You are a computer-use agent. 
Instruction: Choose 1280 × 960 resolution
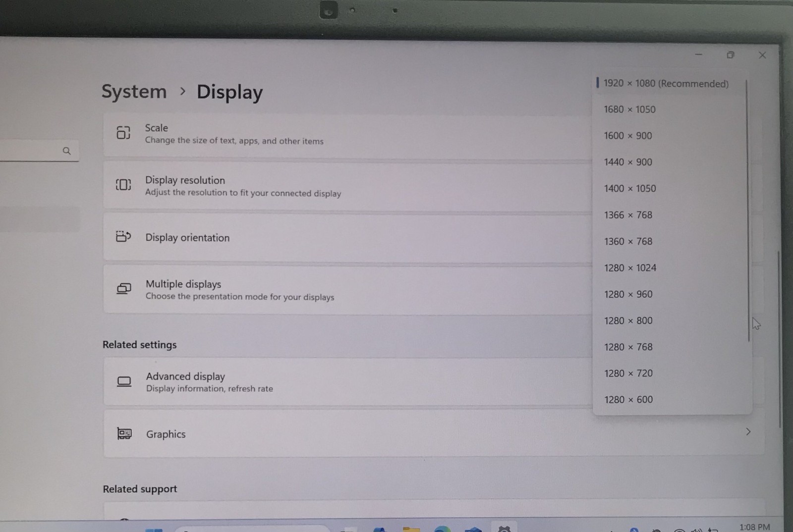coord(628,294)
